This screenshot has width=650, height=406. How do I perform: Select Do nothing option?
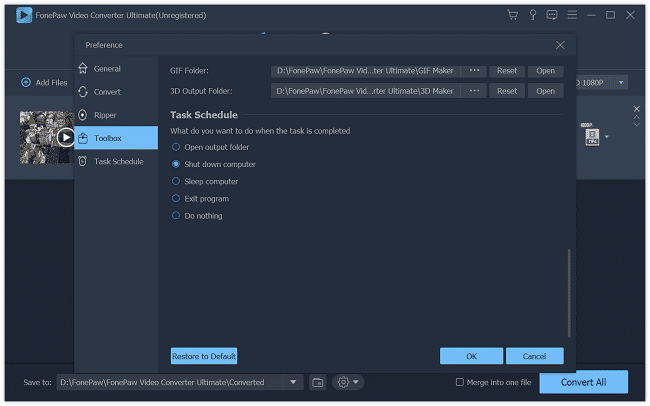176,216
